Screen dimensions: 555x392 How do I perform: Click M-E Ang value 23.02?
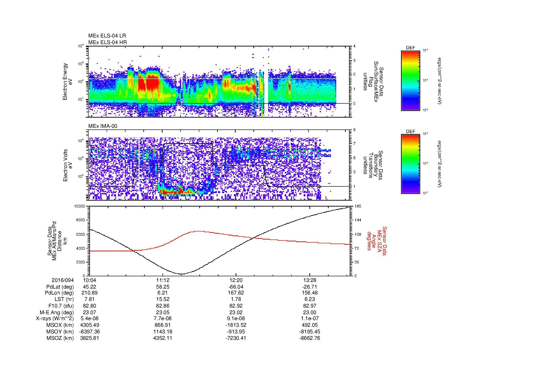[236, 313]
